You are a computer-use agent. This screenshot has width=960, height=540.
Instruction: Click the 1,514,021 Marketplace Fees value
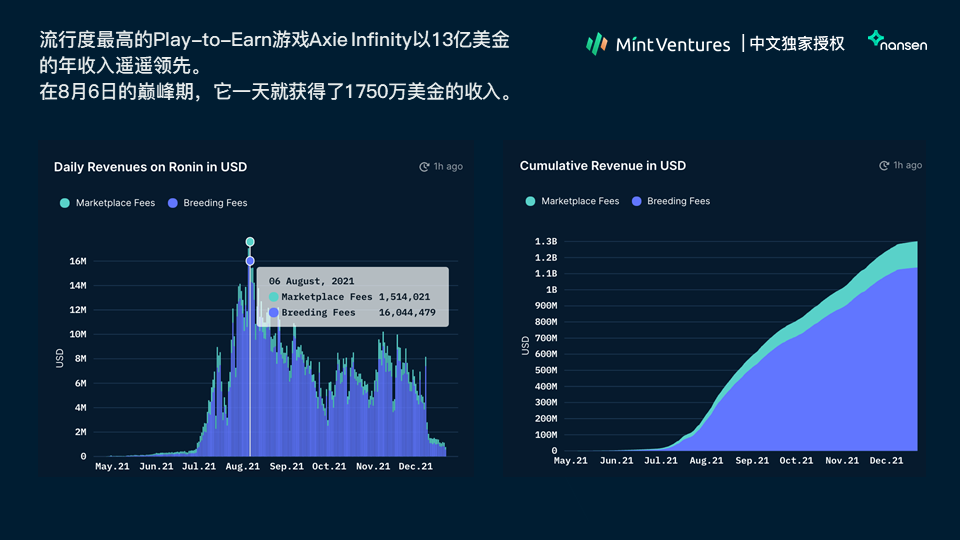coord(404,297)
